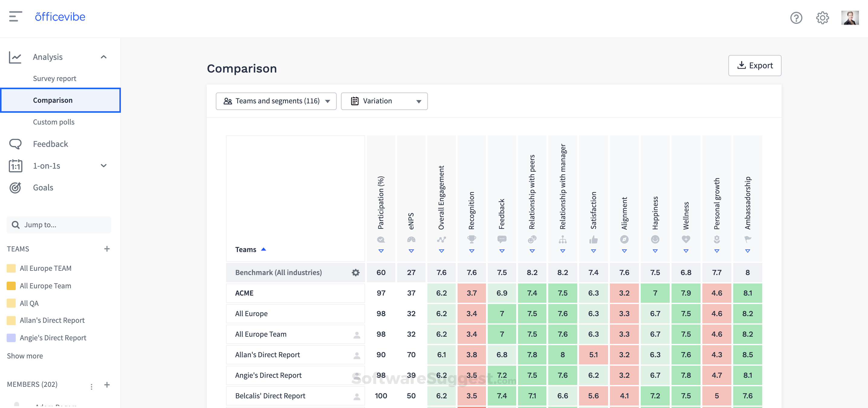Click the Recognition trophy icon

(x=471, y=239)
